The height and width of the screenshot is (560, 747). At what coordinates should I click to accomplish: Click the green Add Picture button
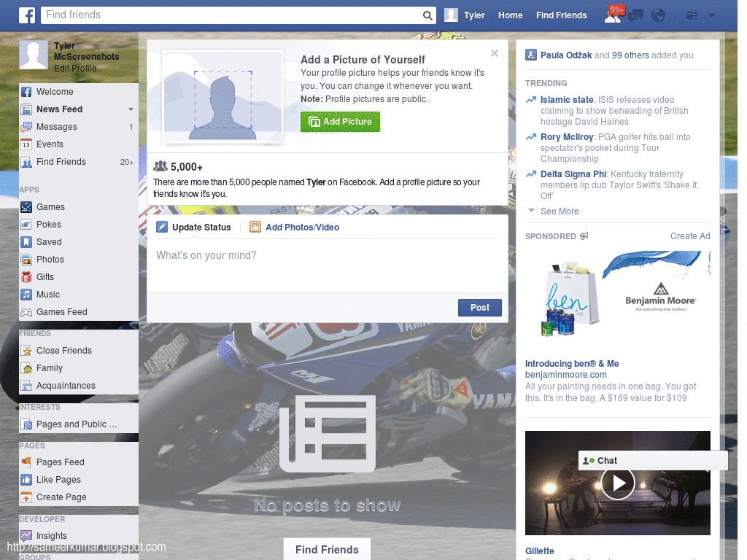pos(340,122)
